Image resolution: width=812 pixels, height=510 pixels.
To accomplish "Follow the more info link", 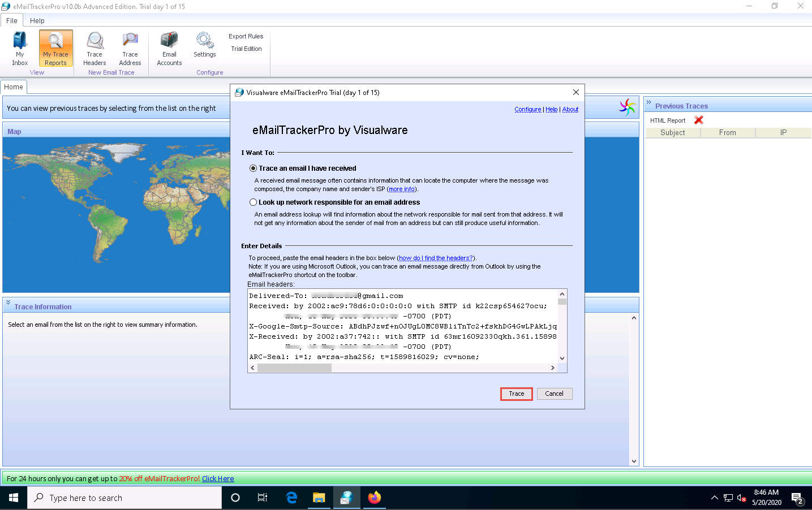I will tap(402, 189).
